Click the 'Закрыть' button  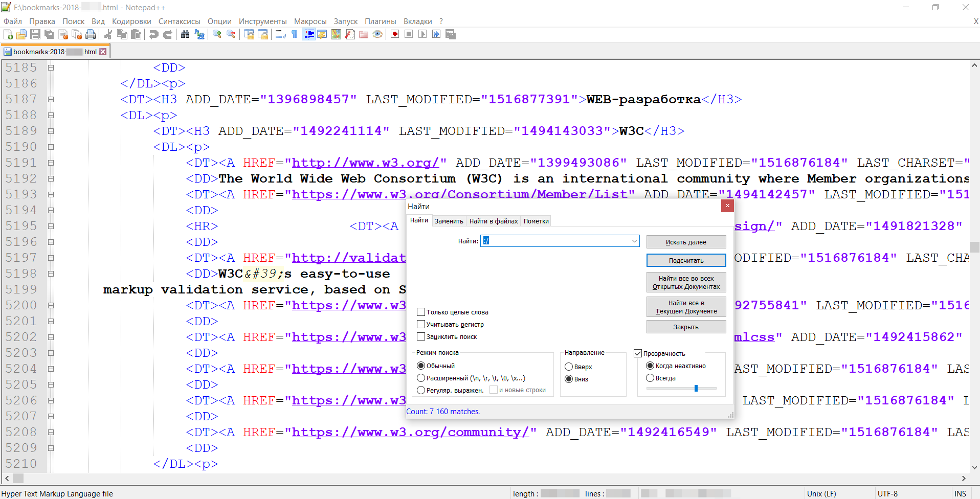(x=686, y=327)
